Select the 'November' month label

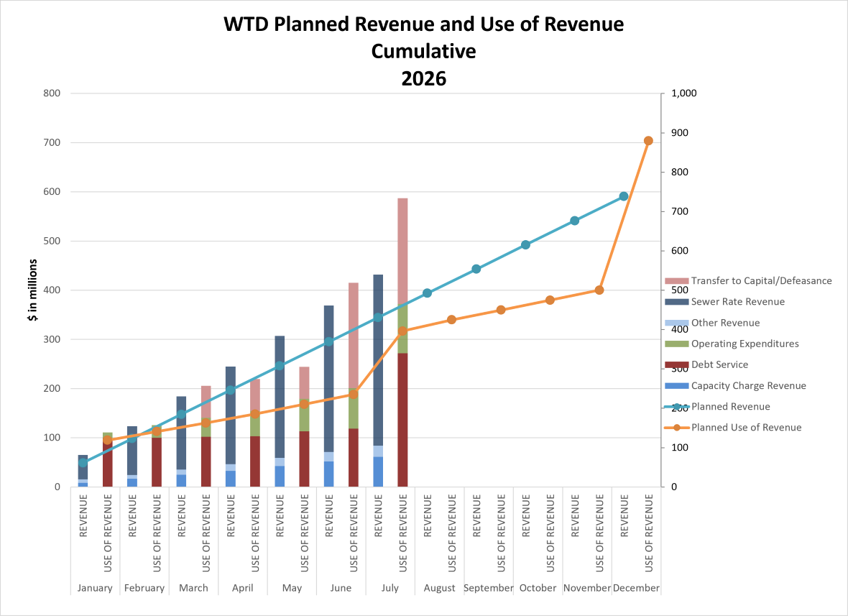tap(587, 588)
